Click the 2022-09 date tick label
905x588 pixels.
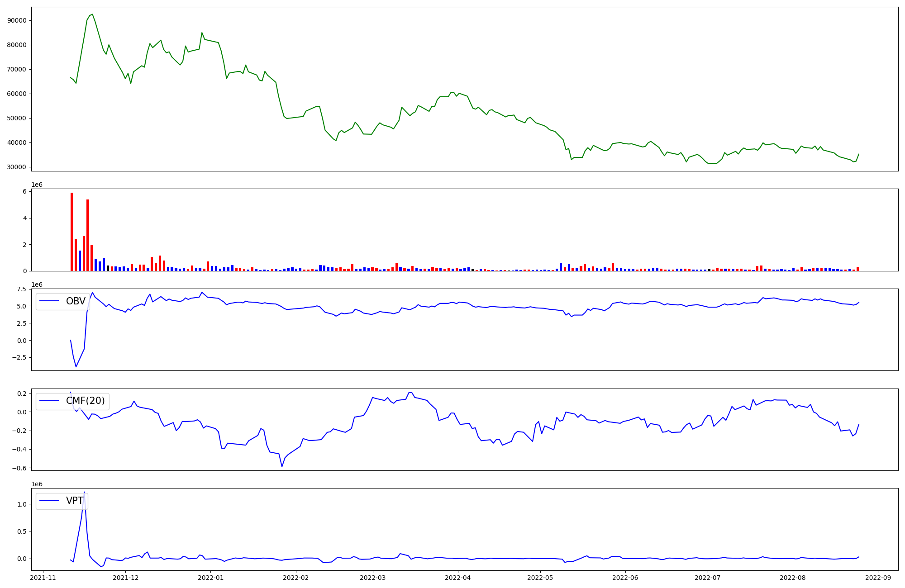tap(878, 578)
